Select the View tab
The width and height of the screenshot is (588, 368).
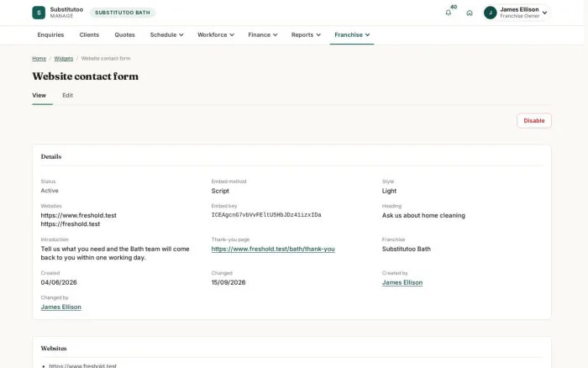pyautogui.click(x=39, y=95)
